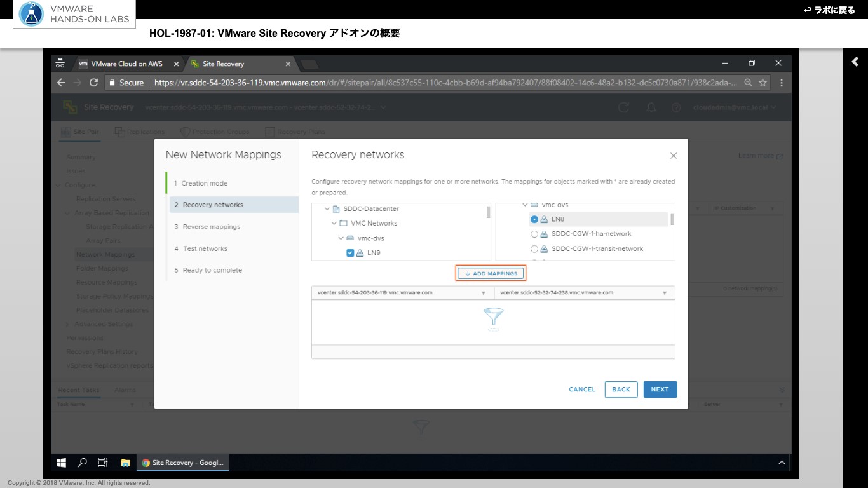Expand Advanced Settings in the sidebar
Image resolution: width=868 pixels, height=488 pixels.
coord(68,324)
